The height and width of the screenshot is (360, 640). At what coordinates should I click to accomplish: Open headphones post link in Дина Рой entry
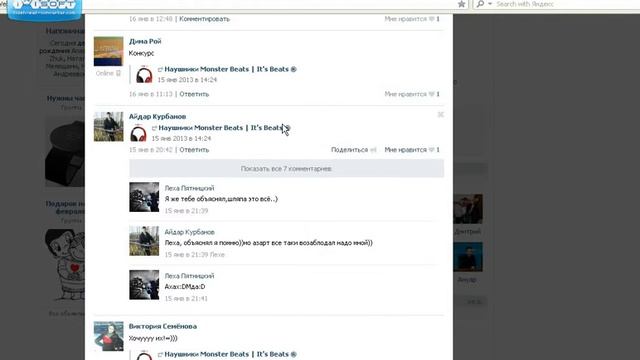click(x=230, y=69)
